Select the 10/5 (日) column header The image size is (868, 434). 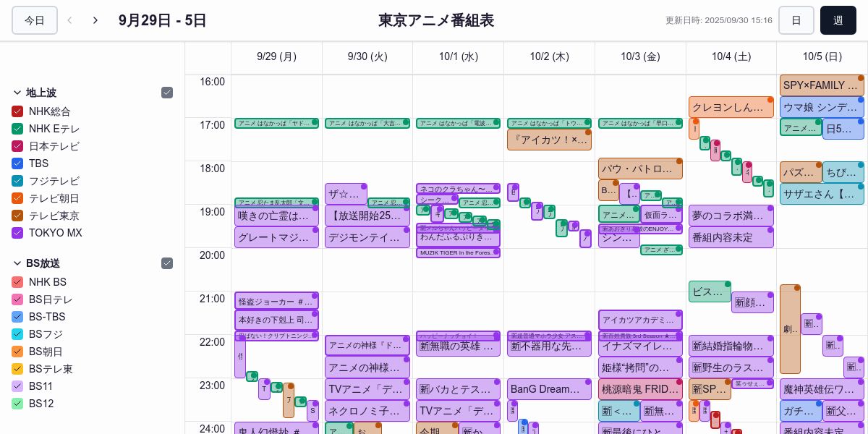tap(822, 56)
